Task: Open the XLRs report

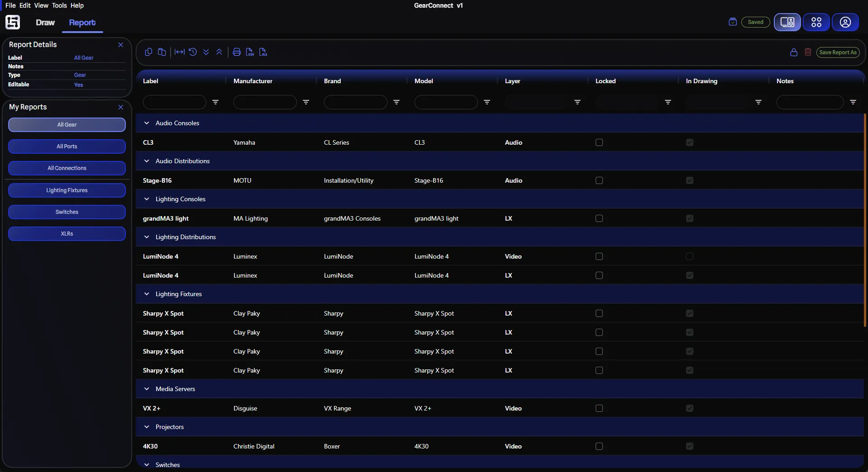Action: pos(67,234)
